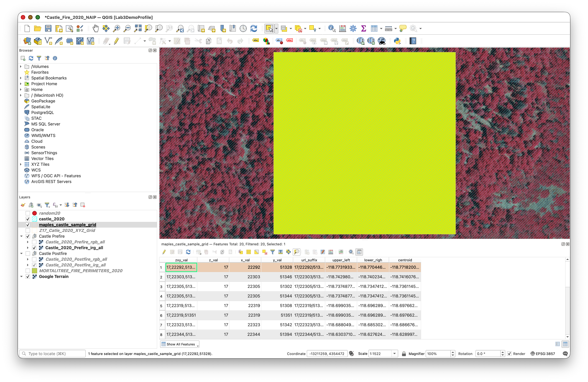Image resolution: width=588 pixels, height=382 pixels.
Task: Open the Identify Features tool
Action: [x=332, y=28]
